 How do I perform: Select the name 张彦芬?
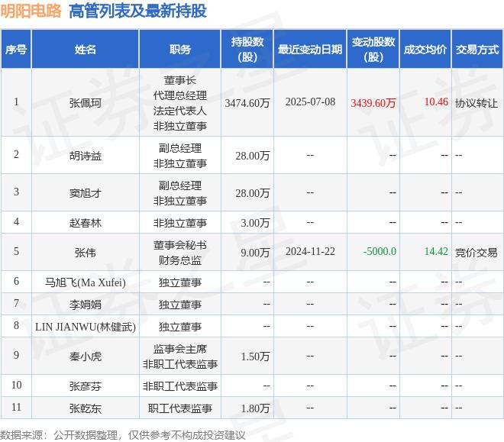pyautogui.click(x=86, y=386)
